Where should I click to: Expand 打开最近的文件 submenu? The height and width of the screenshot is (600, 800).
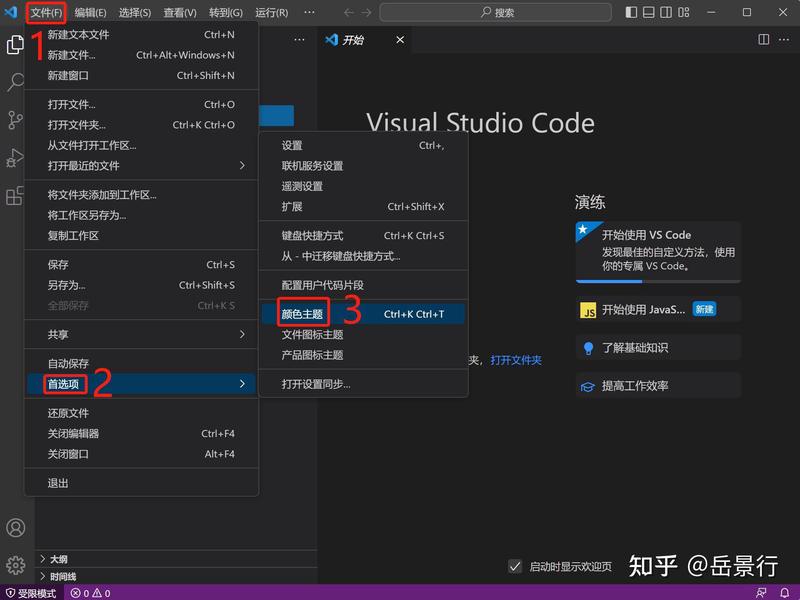141,165
